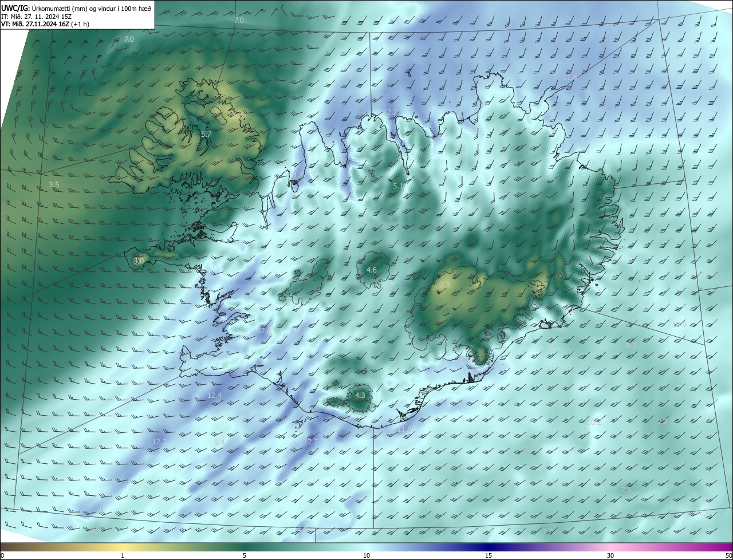
Task: Click the 8.3 value over the southeast ocean
Action: [x=528, y=448]
